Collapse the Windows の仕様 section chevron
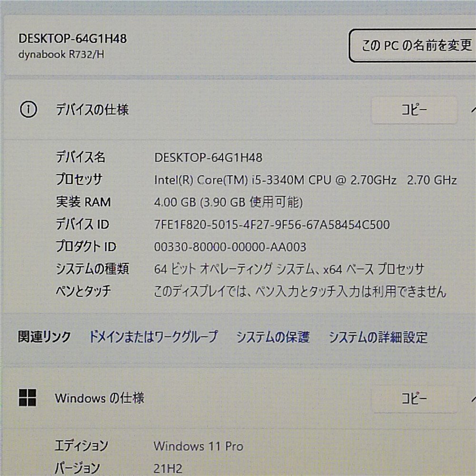Image resolution: width=476 pixels, height=476 pixels. [x=473, y=398]
